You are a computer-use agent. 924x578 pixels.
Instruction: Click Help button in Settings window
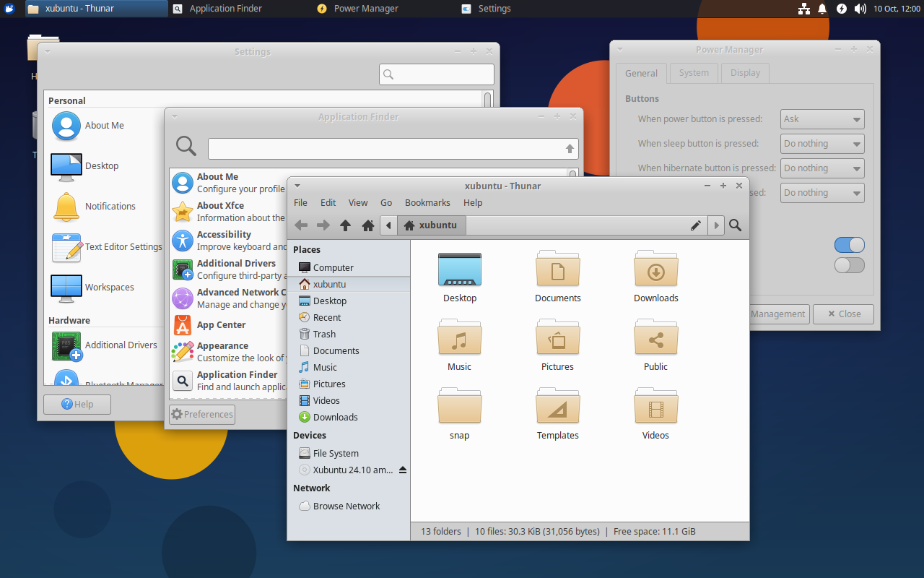point(77,404)
